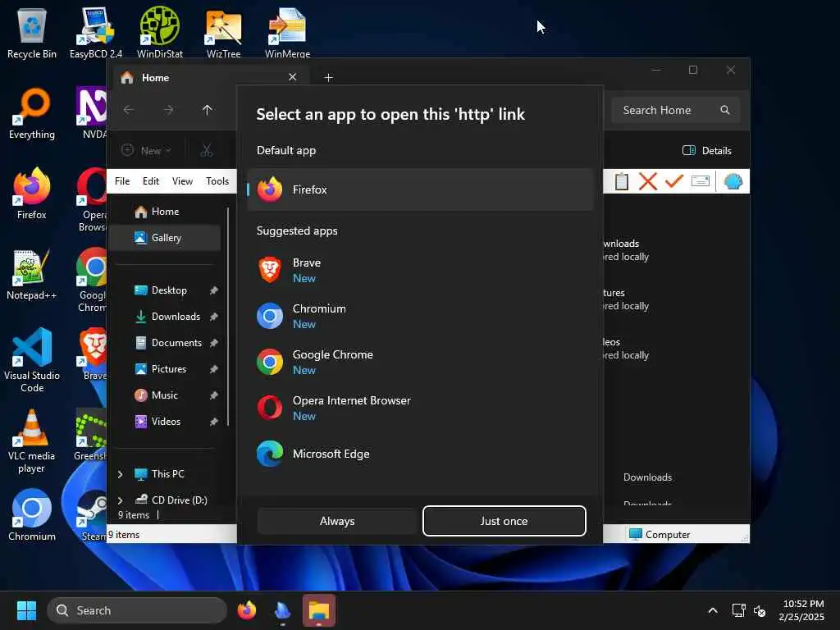Click the clipboard paste toolbar icon

[x=622, y=181]
